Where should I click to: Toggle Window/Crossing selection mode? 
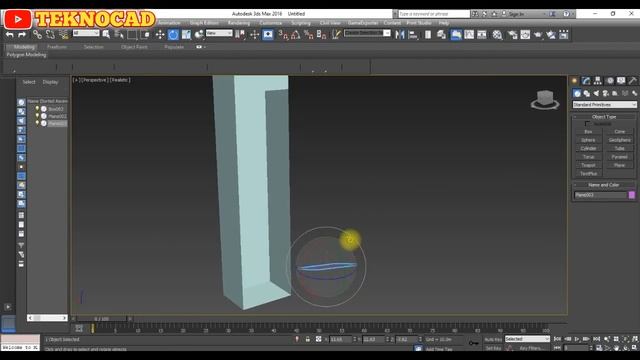pyautogui.click(x=145, y=35)
